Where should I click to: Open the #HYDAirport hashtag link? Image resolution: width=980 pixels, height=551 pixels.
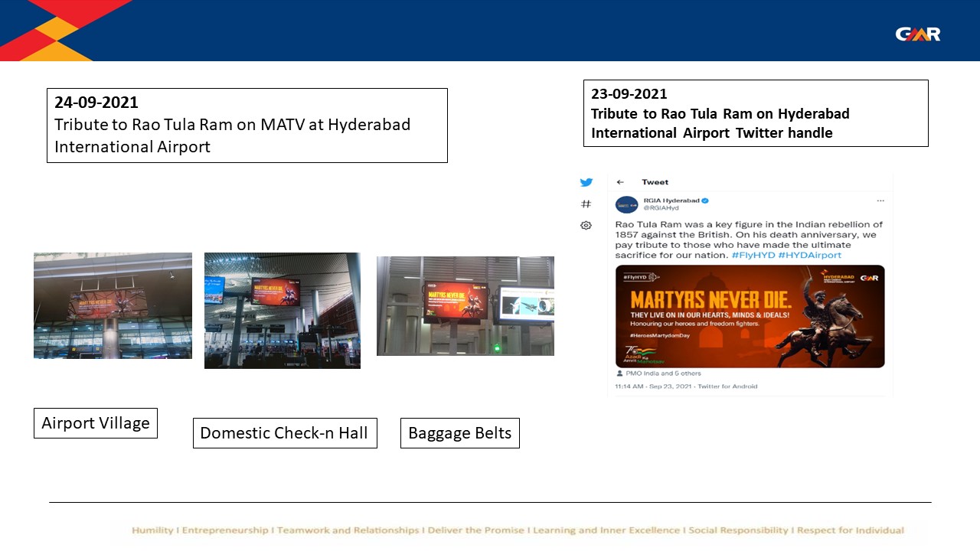(x=809, y=255)
